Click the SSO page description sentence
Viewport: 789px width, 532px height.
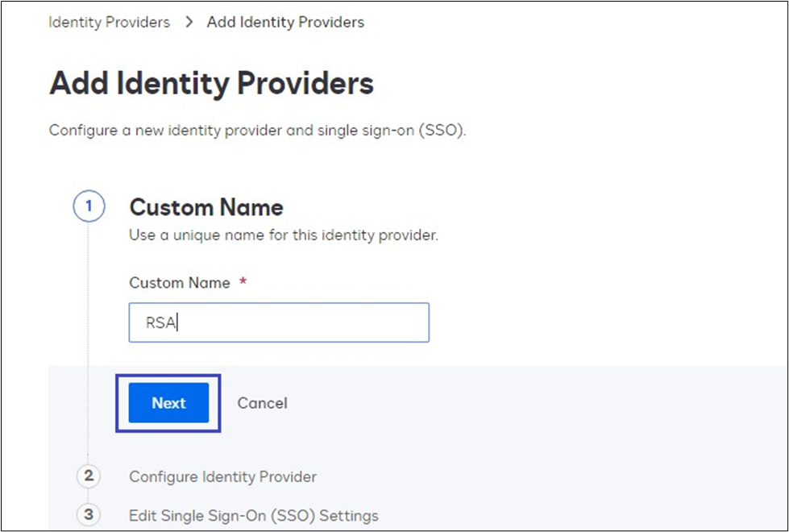point(257,130)
